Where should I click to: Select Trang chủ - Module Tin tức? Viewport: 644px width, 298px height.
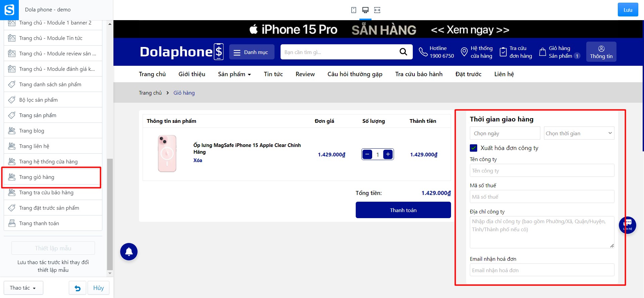click(x=53, y=38)
